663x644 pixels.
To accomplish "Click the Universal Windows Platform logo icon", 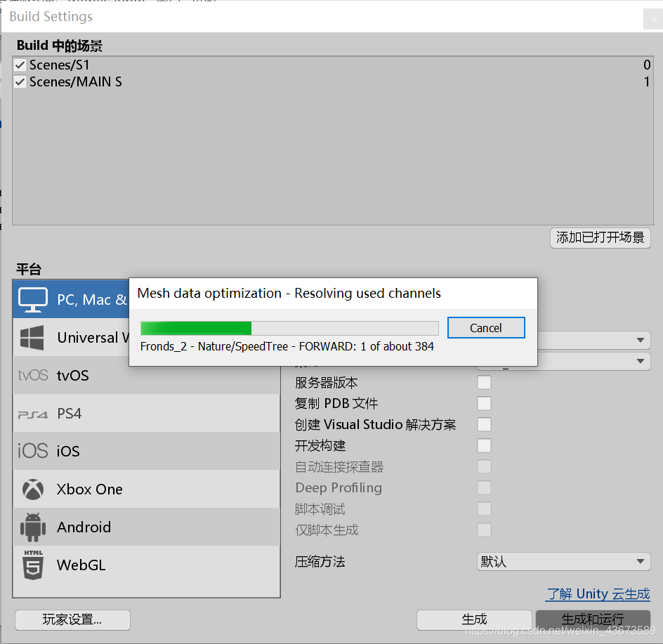I will coord(32,337).
